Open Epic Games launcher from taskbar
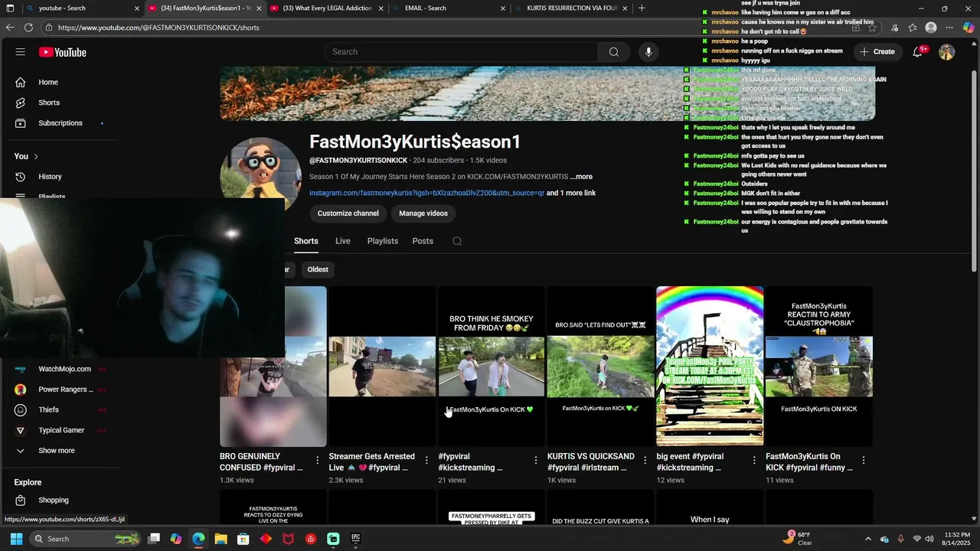The width and height of the screenshot is (980, 551). 355,539
